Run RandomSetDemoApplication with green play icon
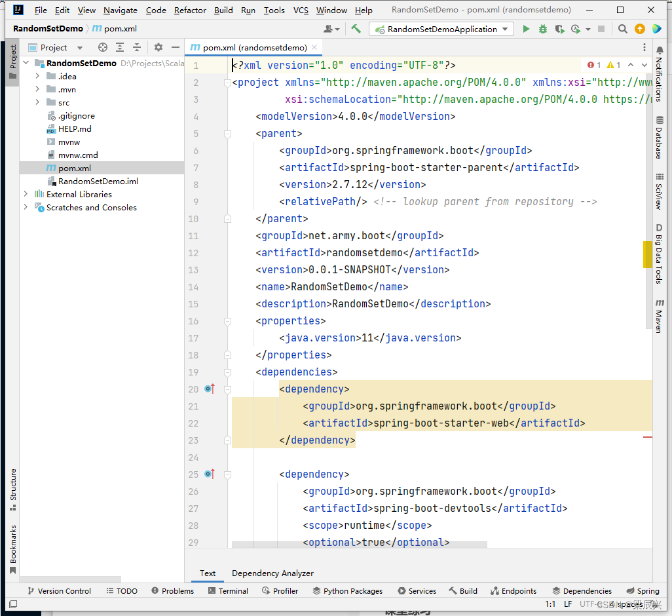Screen dimensions: 672x616 pyautogui.click(x=526, y=29)
